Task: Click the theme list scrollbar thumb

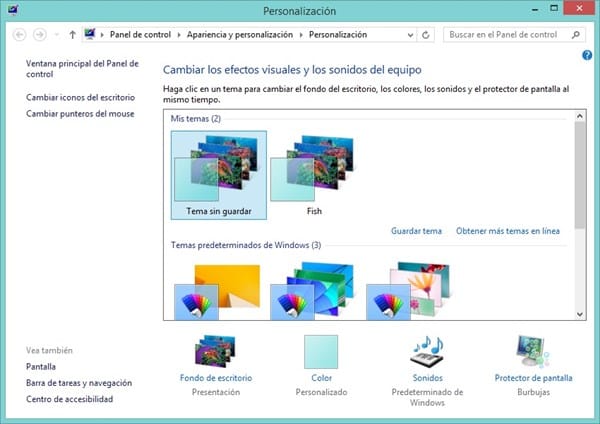Action: coord(580,175)
